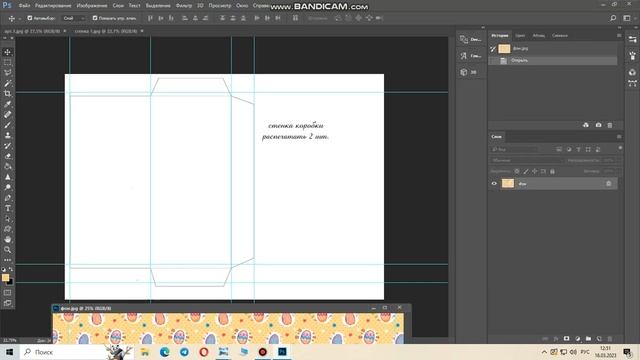The width and height of the screenshot is (640, 360).
Task: Change screen mode icon in toolbox
Action: click(7, 303)
